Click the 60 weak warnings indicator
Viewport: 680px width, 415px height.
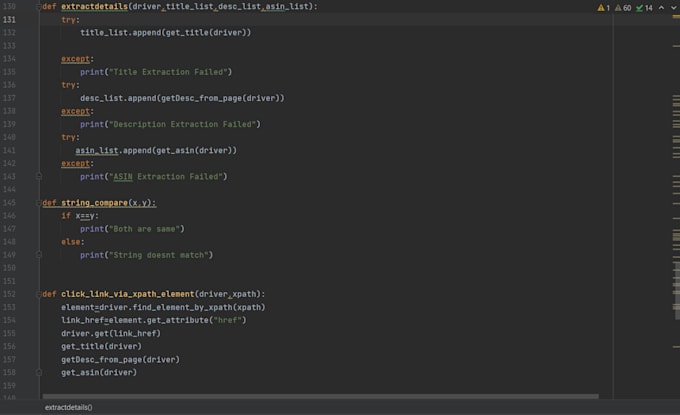point(623,8)
